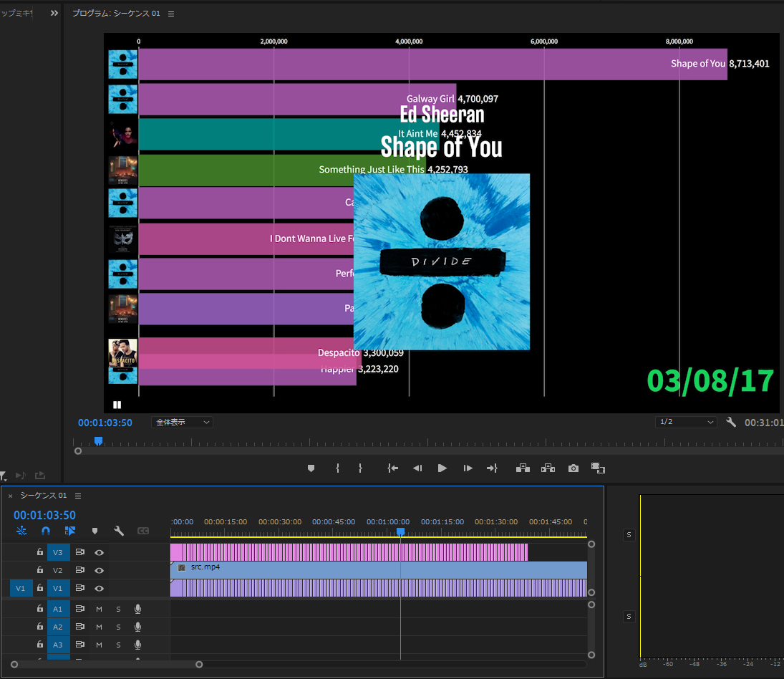Click lower Solo button in audio meters
This screenshot has height=679, width=784.
629,617
